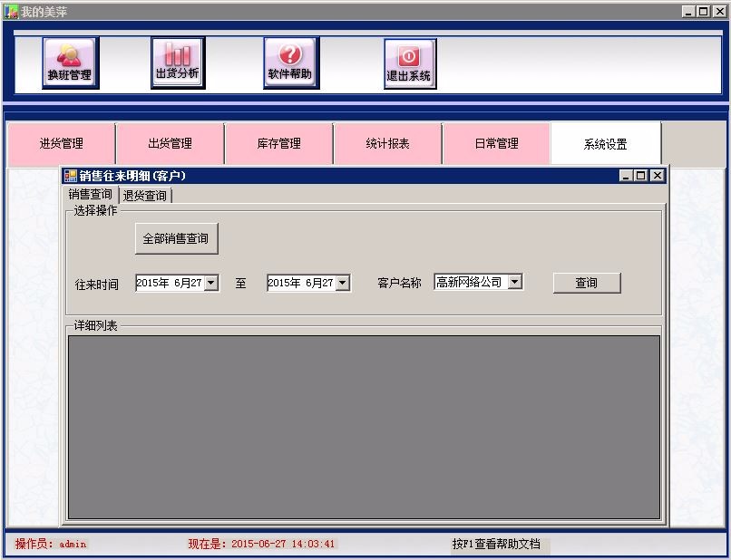Click the 查询 search button
This screenshot has width=731, height=560.
click(x=587, y=283)
